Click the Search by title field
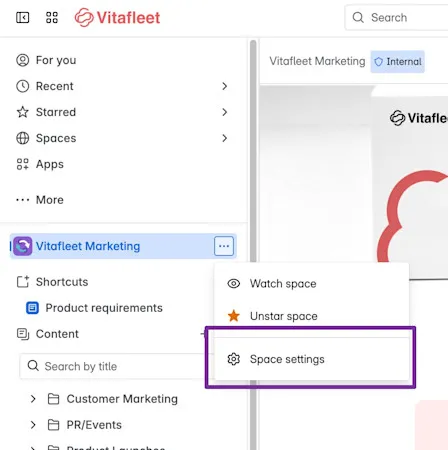This screenshot has width=448, height=450. [x=113, y=366]
